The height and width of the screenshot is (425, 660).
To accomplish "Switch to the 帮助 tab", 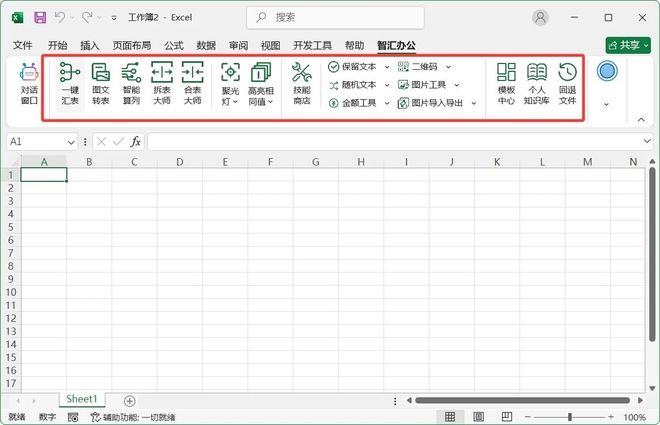I will (x=354, y=45).
